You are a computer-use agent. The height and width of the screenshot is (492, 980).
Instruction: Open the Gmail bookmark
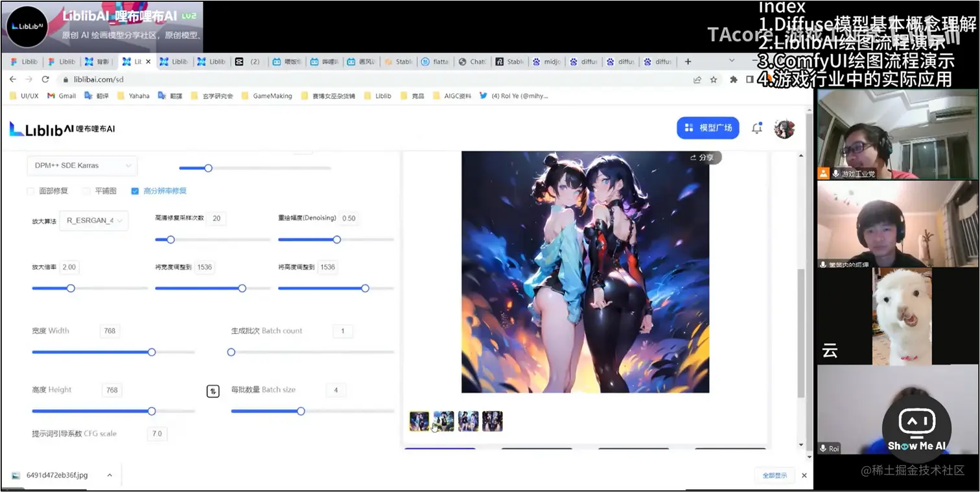(62, 96)
